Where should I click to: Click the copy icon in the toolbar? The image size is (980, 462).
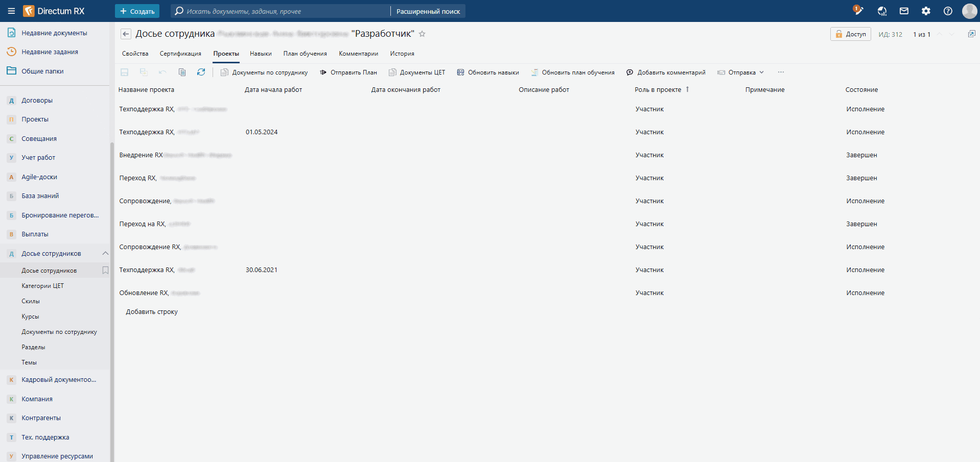point(182,72)
